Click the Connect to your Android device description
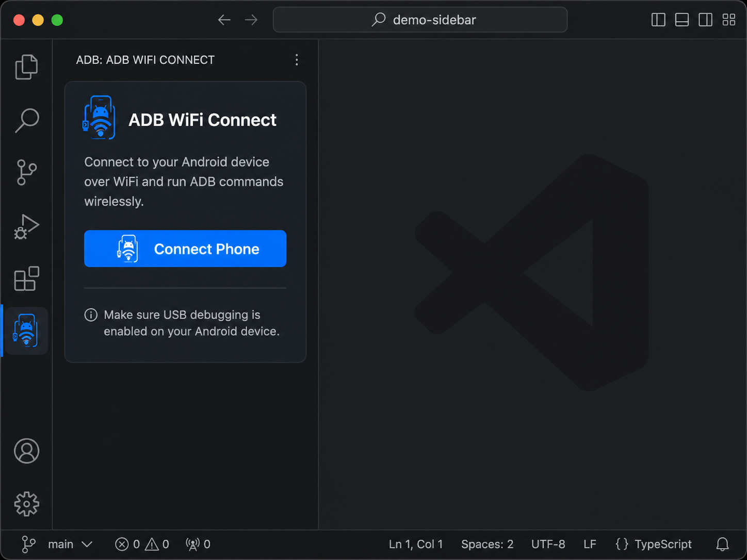Viewport: 747px width, 560px height. [184, 182]
